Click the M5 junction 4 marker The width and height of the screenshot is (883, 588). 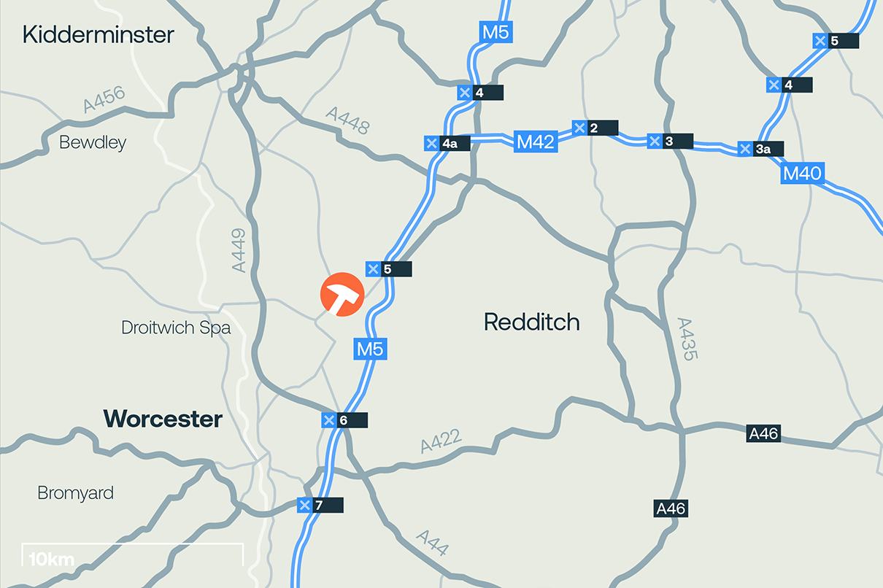[480, 93]
